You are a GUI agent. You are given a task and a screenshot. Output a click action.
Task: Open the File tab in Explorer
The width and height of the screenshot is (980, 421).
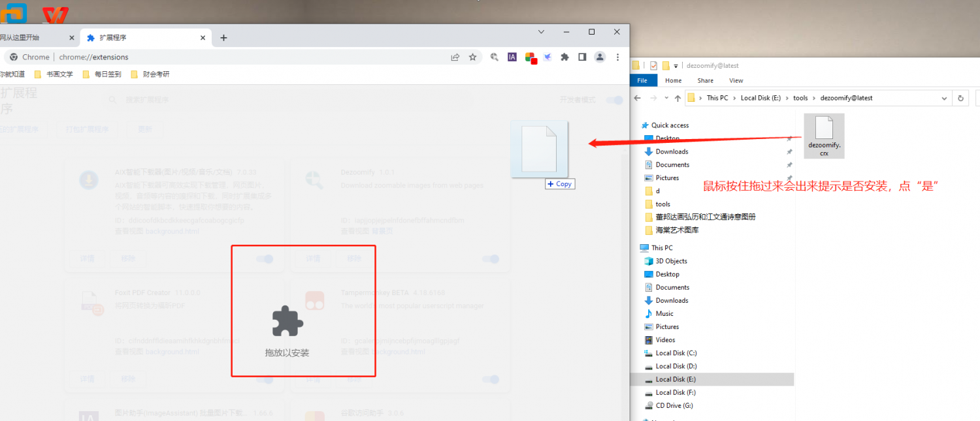click(642, 80)
